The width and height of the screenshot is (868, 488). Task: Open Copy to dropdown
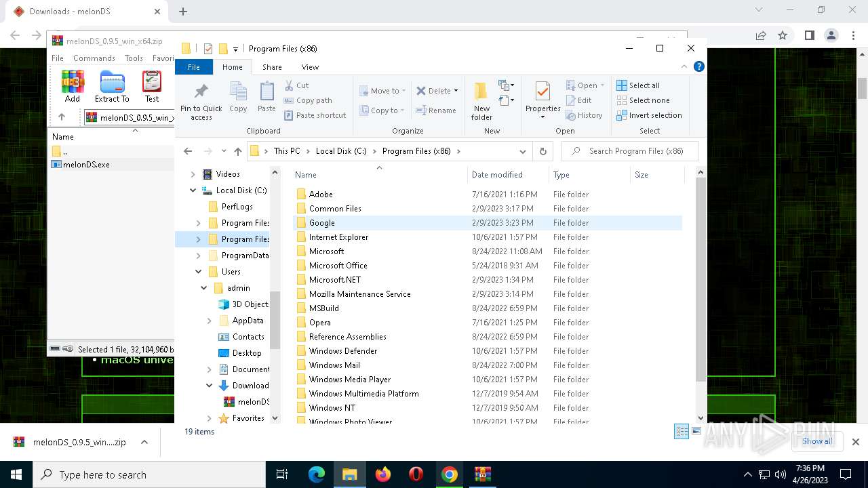[383, 110]
